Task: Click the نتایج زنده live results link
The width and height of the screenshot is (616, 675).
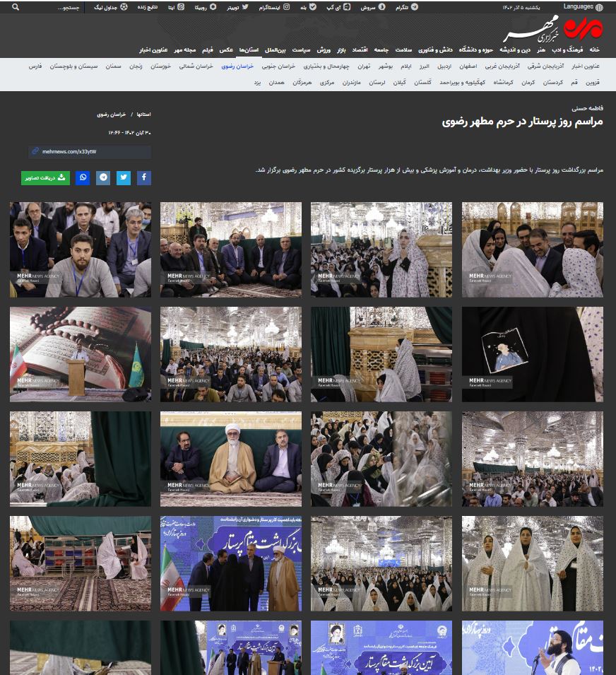Action: point(147,7)
